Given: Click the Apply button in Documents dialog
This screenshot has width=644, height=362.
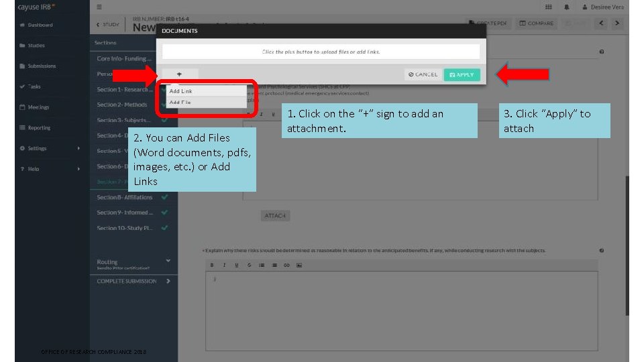Looking at the screenshot, I should [462, 74].
